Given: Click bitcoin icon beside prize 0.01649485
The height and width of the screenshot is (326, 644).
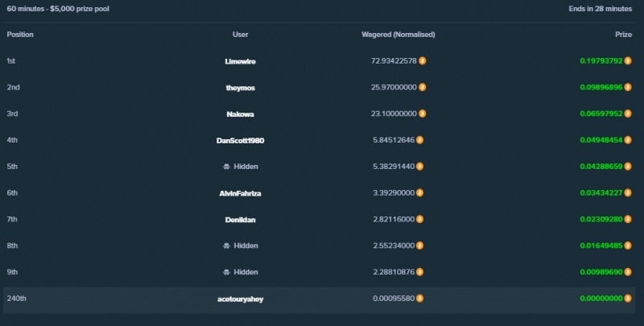Looking at the screenshot, I should [628, 246].
